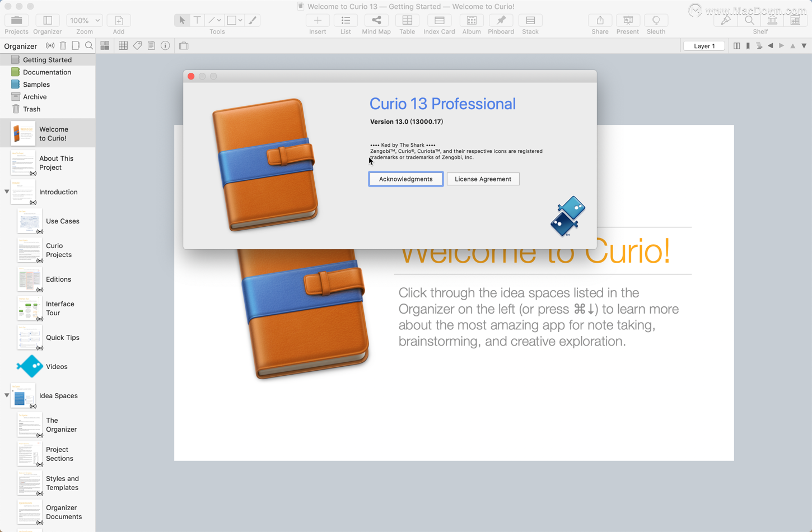Collapse the Idea Spaces disclosure triangle
This screenshot has width=812, height=532.
coord(7,395)
